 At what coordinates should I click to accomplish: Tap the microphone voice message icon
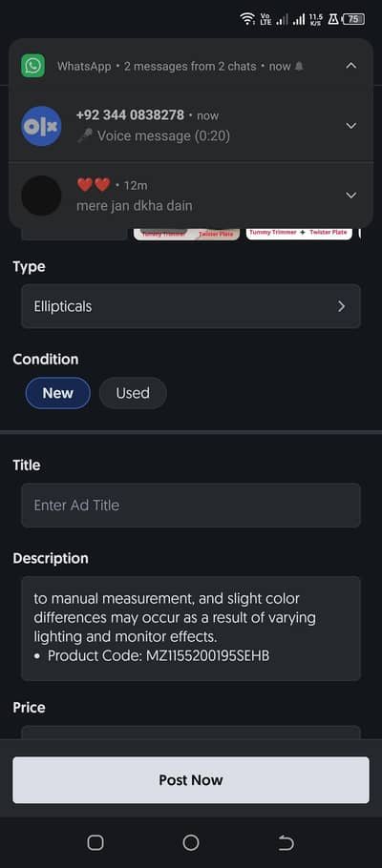(85, 135)
